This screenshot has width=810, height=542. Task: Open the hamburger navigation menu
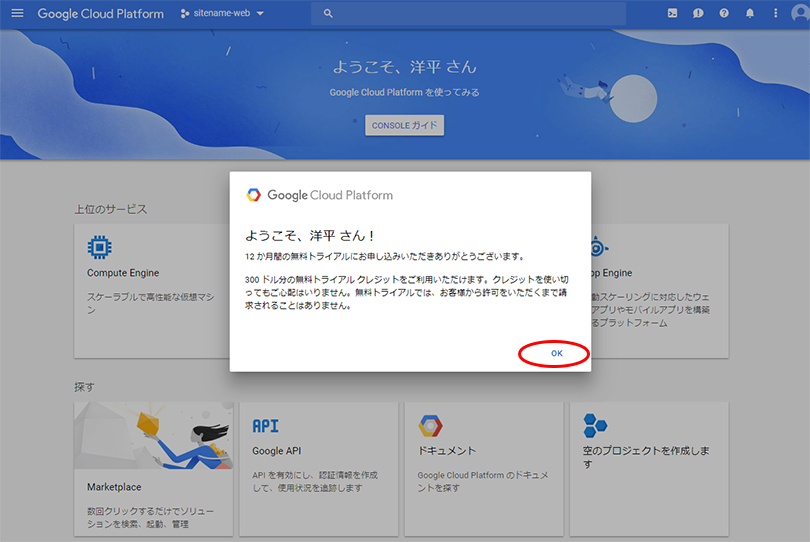pos(17,13)
